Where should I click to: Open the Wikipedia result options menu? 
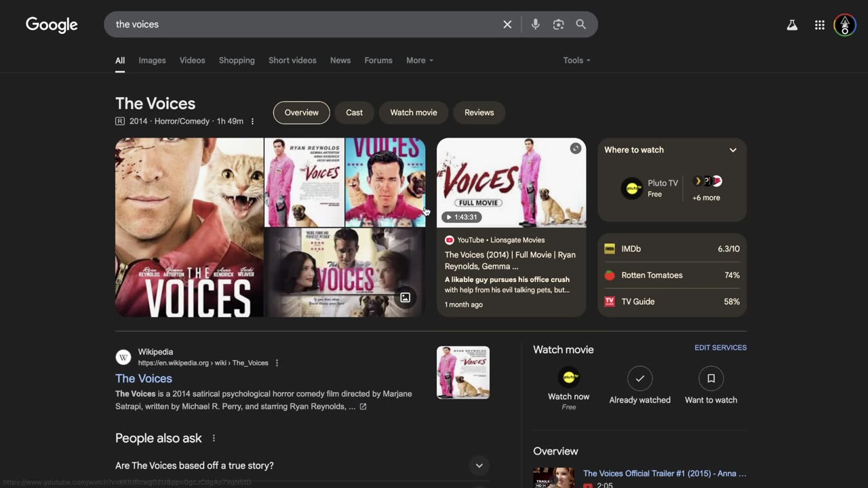(277, 363)
